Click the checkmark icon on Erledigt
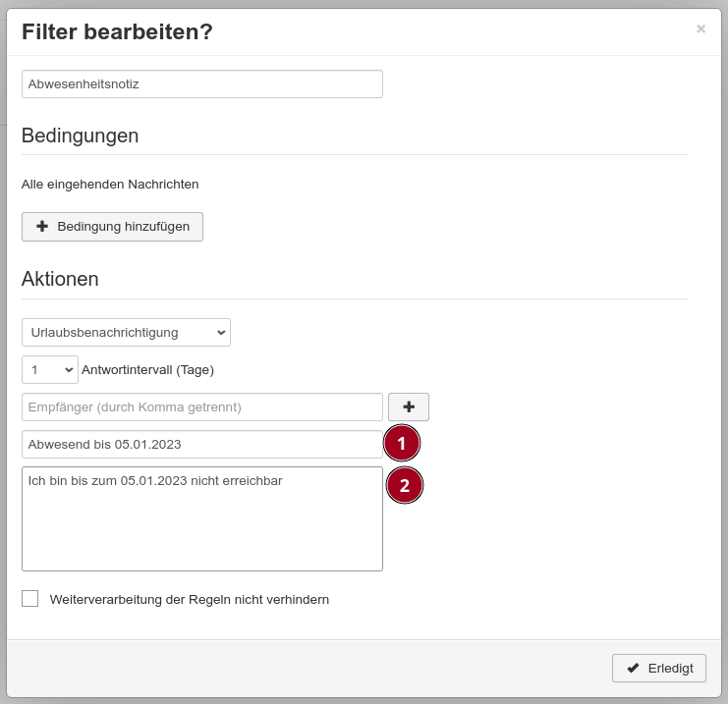 [633, 669]
